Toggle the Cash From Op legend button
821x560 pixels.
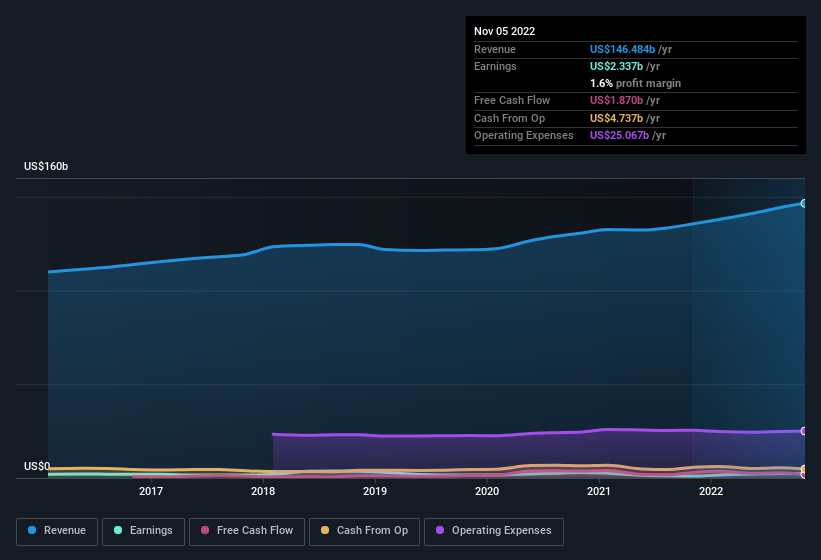tap(364, 531)
